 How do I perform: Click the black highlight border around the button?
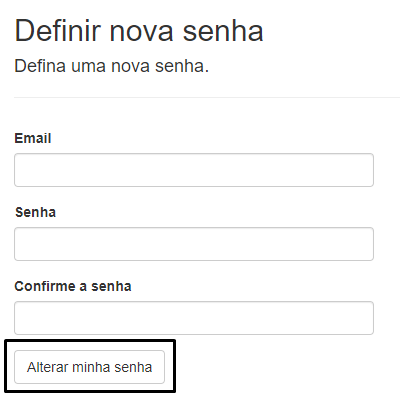click(x=90, y=340)
